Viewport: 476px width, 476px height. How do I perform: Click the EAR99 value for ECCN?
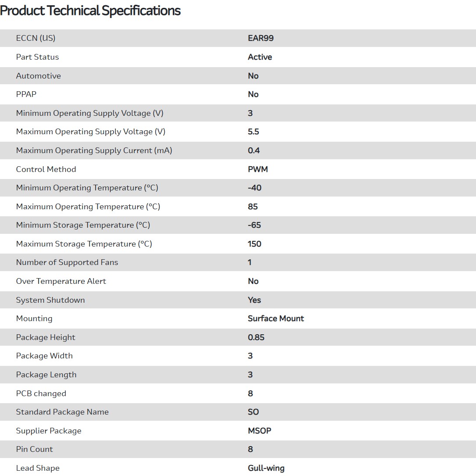[261, 38]
